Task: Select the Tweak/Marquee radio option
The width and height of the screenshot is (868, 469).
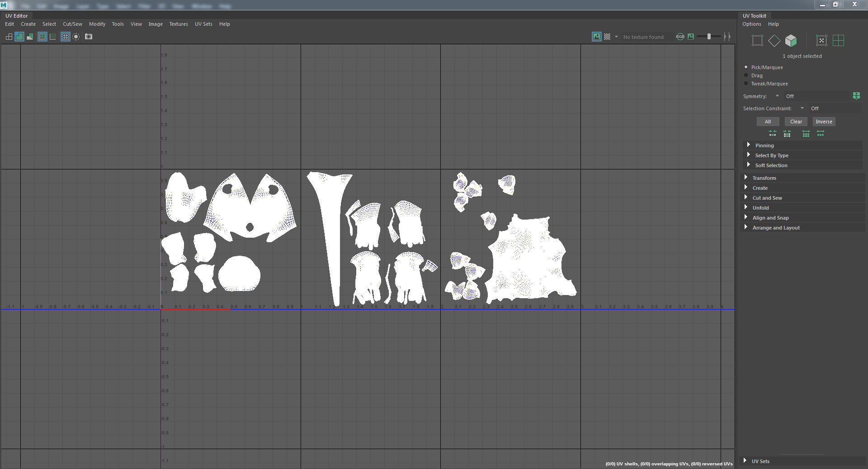Action: [x=746, y=84]
